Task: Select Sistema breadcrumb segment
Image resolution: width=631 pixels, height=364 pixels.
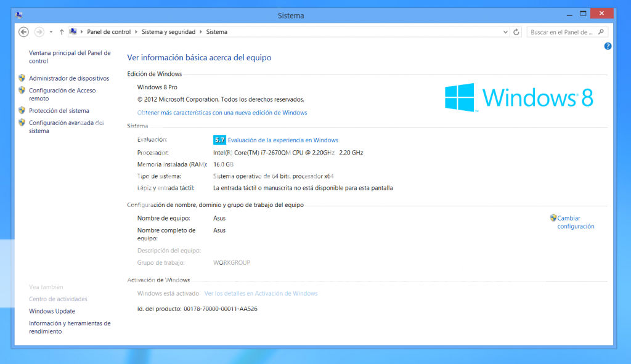Action: [216, 32]
